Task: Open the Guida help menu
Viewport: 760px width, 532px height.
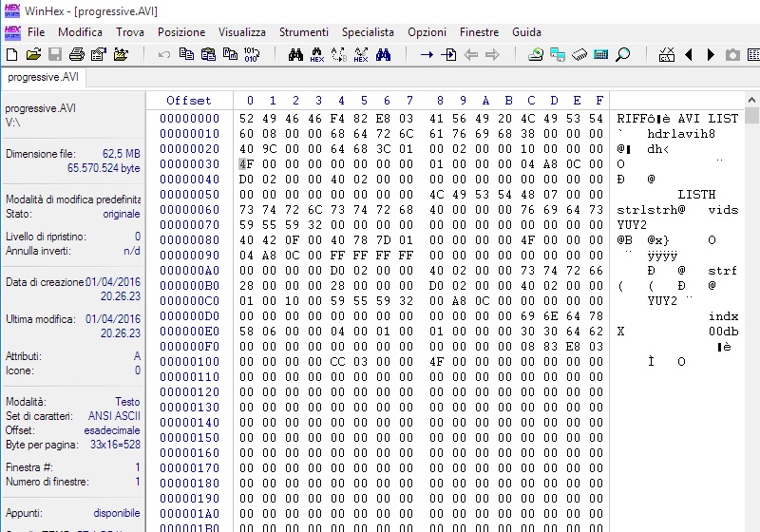Action: click(x=526, y=32)
